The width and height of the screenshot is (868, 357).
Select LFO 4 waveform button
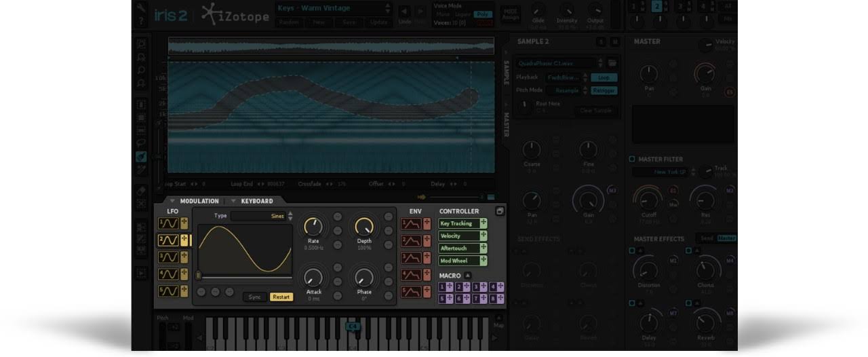[x=168, y=274]
